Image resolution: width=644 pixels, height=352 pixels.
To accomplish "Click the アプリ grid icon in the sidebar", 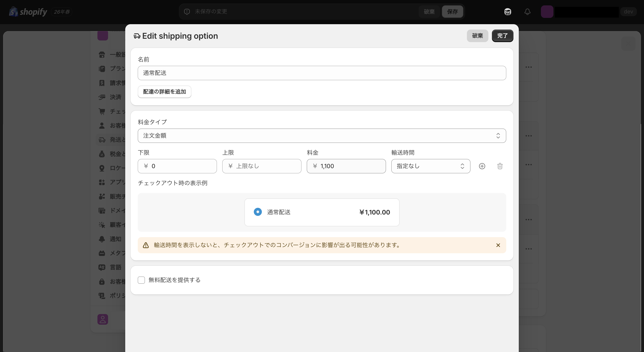I will (102, 182).
